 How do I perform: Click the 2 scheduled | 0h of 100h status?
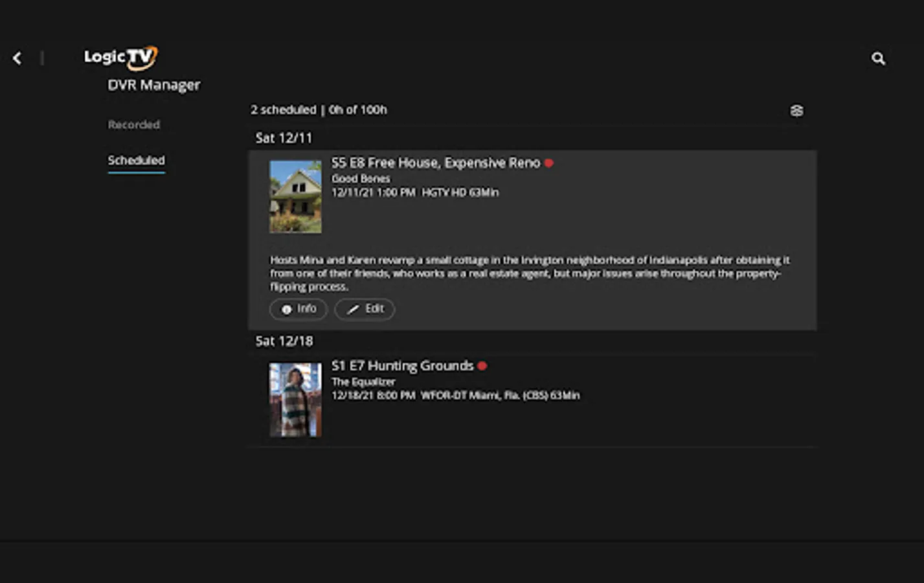319,109
